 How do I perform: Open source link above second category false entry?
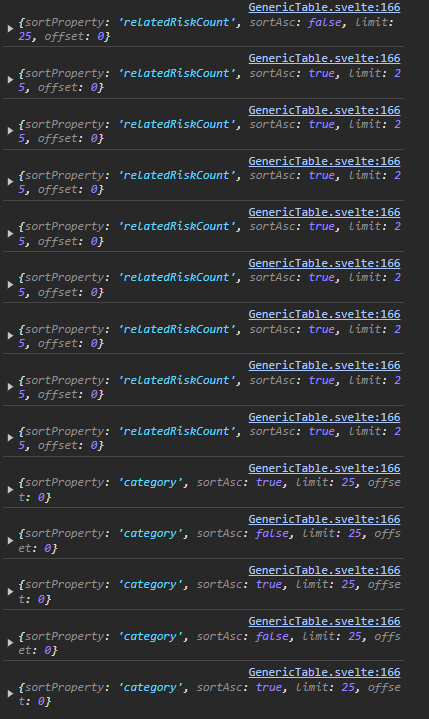click(x=324, y=621)
